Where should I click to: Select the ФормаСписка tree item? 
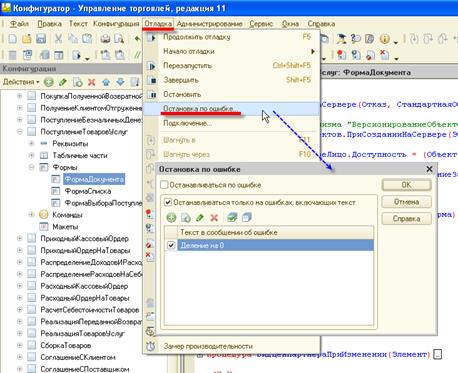point(88,191)
